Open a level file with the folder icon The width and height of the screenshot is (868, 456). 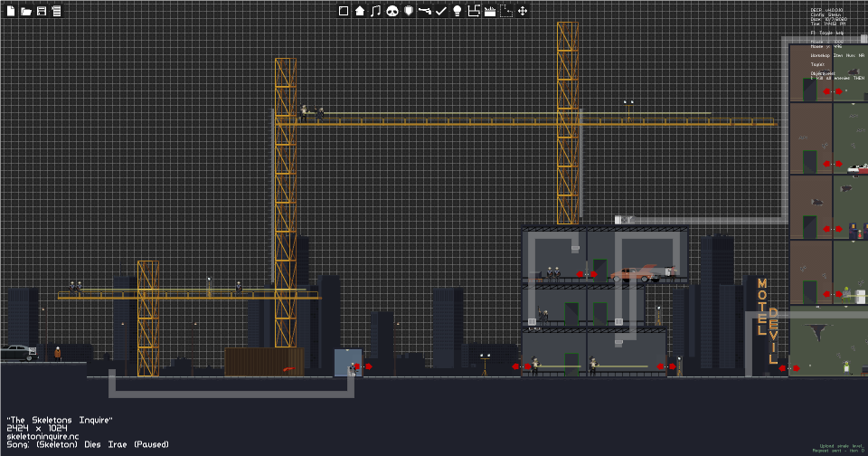click(26, 11)
